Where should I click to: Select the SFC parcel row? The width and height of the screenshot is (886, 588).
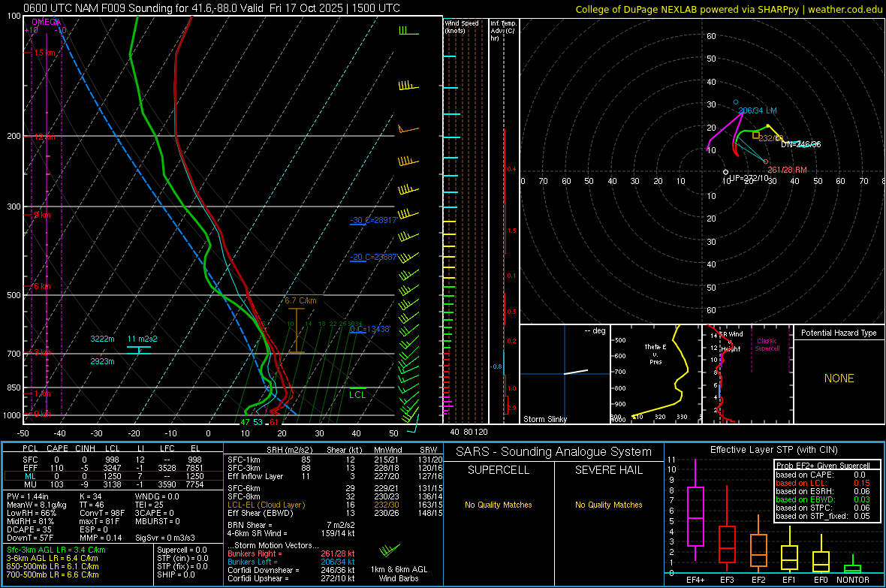113,460
